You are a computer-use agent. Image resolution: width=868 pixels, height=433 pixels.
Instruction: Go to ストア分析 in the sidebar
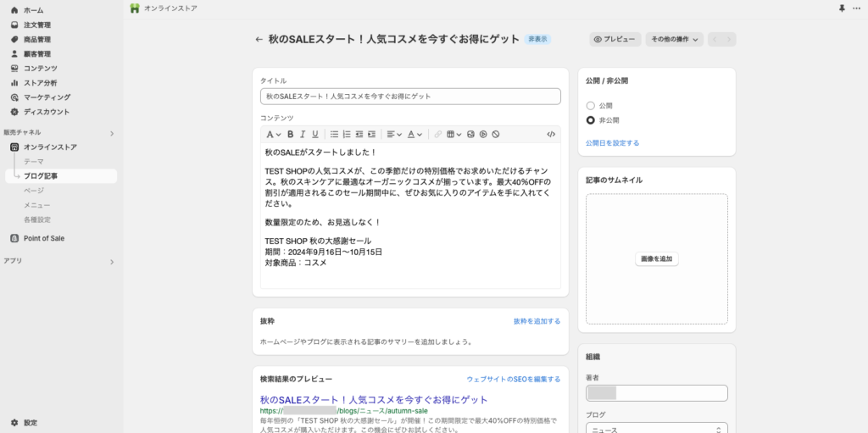40,83
